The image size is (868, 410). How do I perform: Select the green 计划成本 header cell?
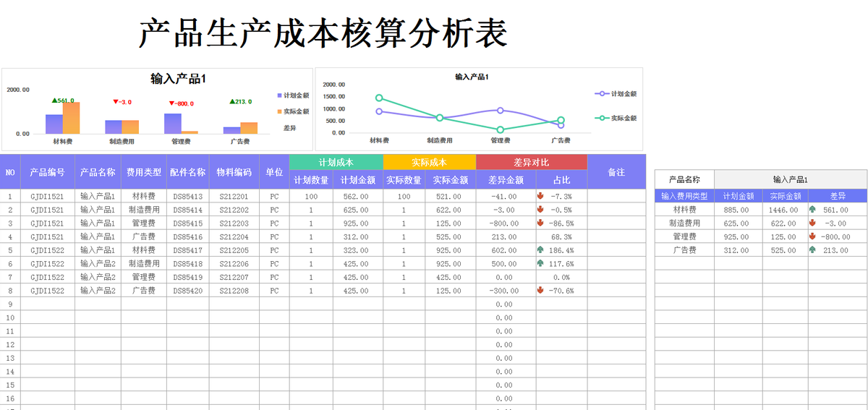point(336,162)
